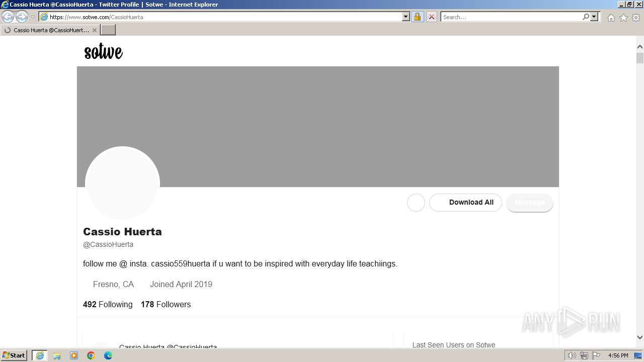Click the Action Center flag icon
Viewport: 644px width, 362px height.
(596, 355)
